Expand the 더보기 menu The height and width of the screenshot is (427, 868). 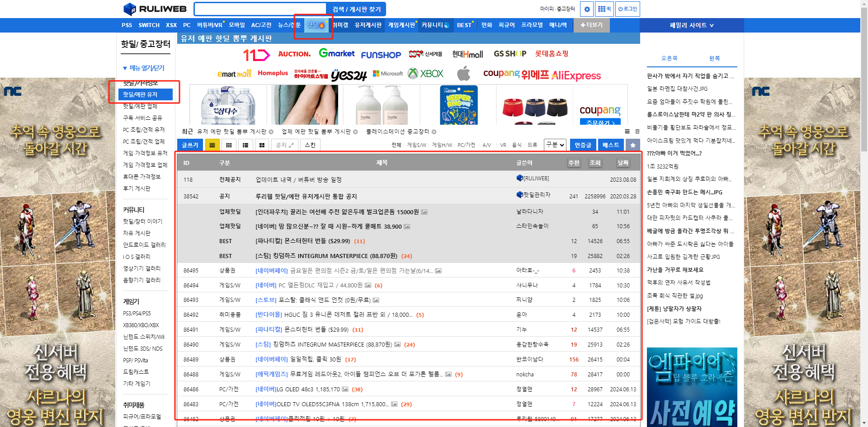coord(591,25)
